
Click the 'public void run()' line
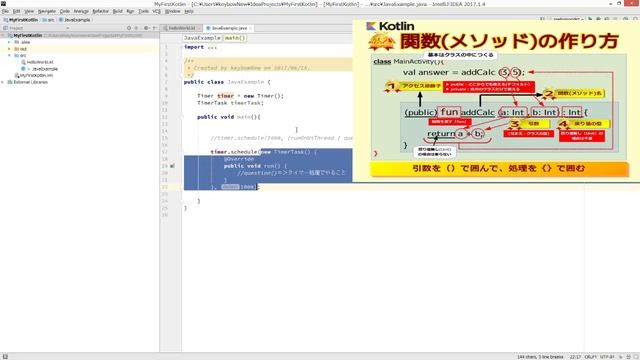point(255,166)
